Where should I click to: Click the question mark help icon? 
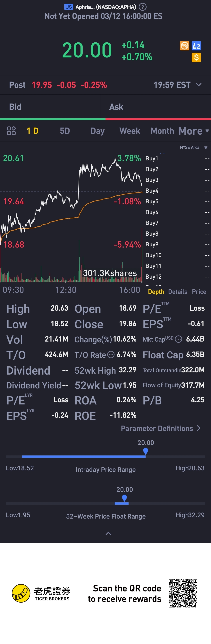[142, 7]
